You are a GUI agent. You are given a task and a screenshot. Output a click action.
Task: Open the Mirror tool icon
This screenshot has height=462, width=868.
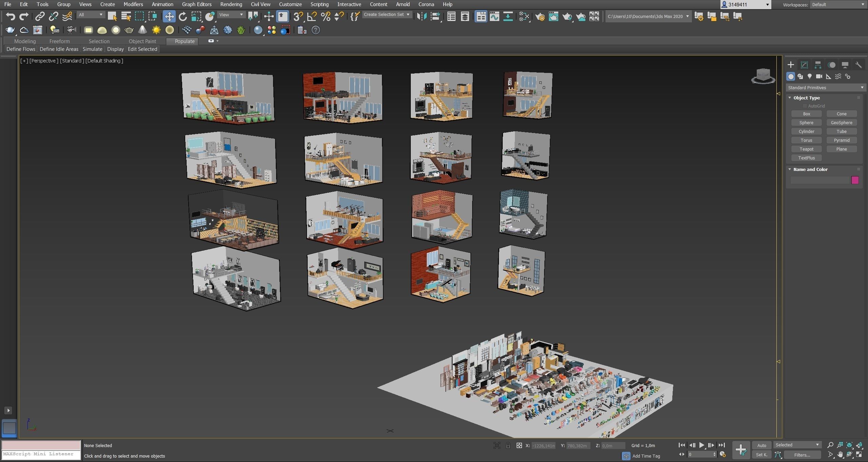coord(422,16)
